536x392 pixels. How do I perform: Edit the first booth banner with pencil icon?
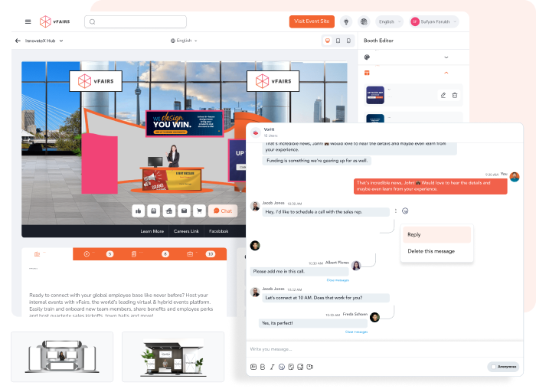coord(443,95)
